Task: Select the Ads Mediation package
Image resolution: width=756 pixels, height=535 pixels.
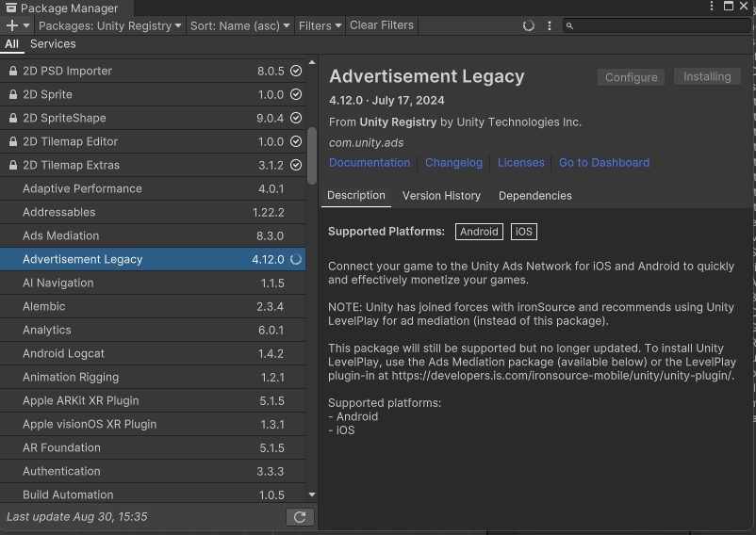Action: coord(153,236)
